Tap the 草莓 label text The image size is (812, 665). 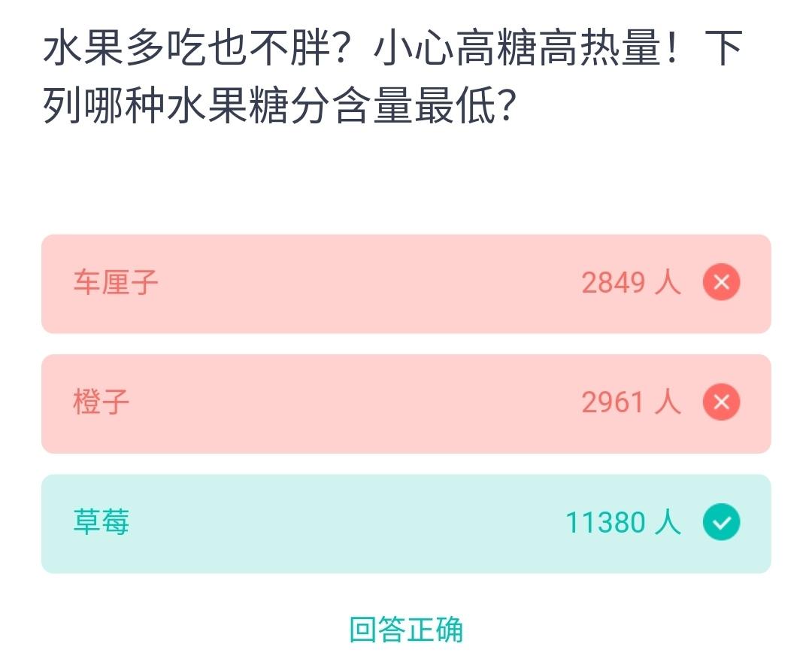click(101, 522)
